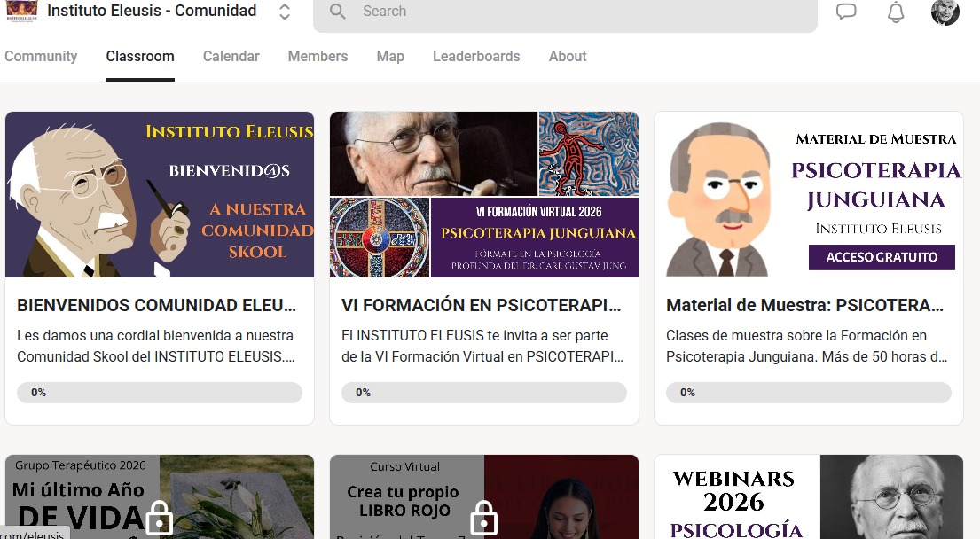980x539 pixels.
Task: Click the Grupo Terapéutico 2026 label
Action: [x=81, y=465]
